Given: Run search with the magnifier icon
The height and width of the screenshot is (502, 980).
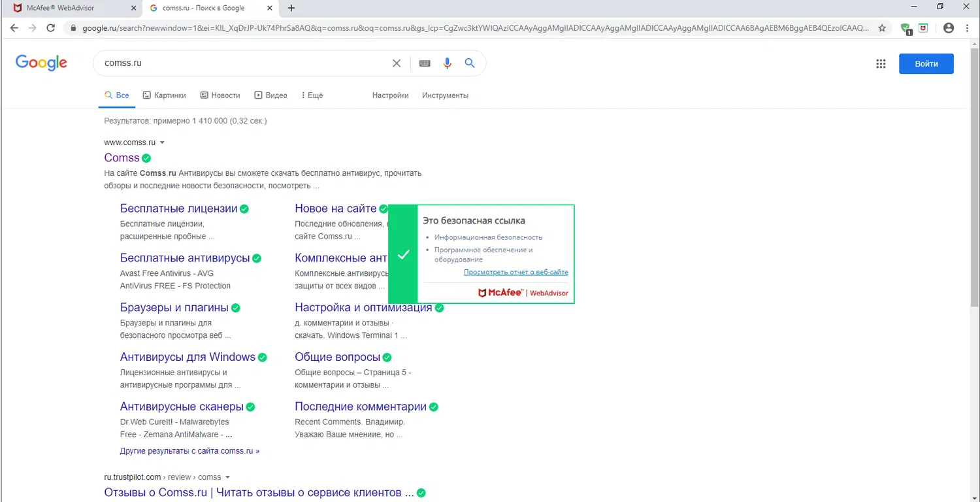Looking at the screenshot, I should [470, 63].
